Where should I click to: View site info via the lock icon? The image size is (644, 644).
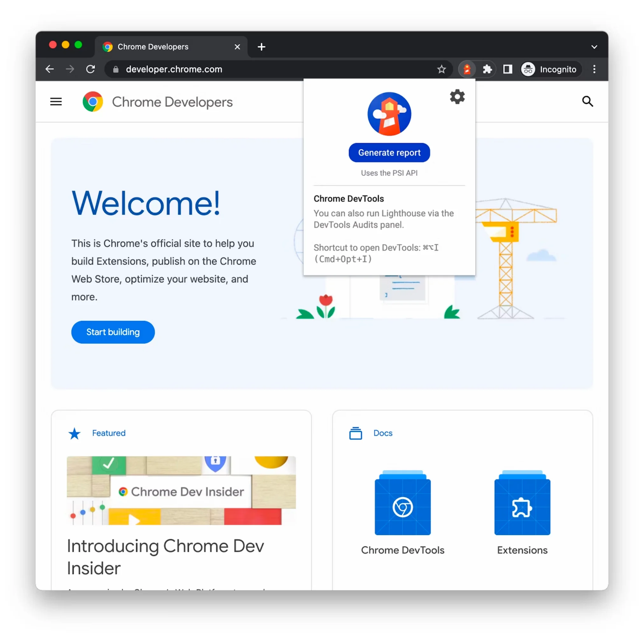(116, 69)
